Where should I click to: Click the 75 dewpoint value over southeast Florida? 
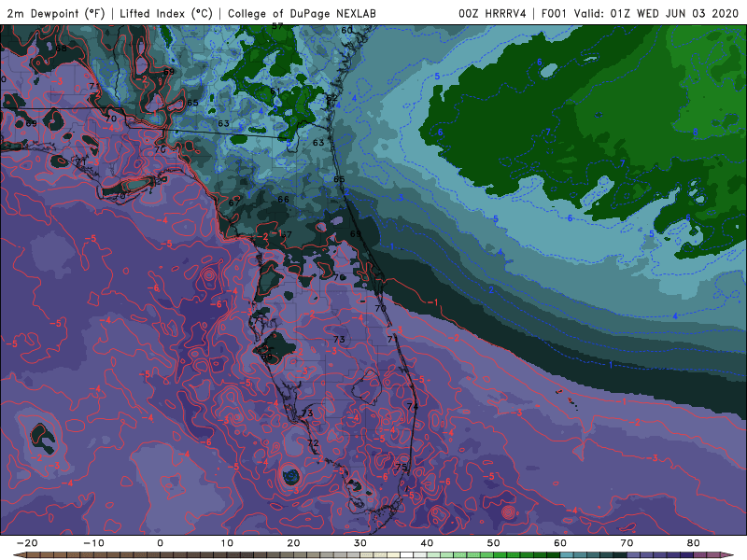(402, 467)
